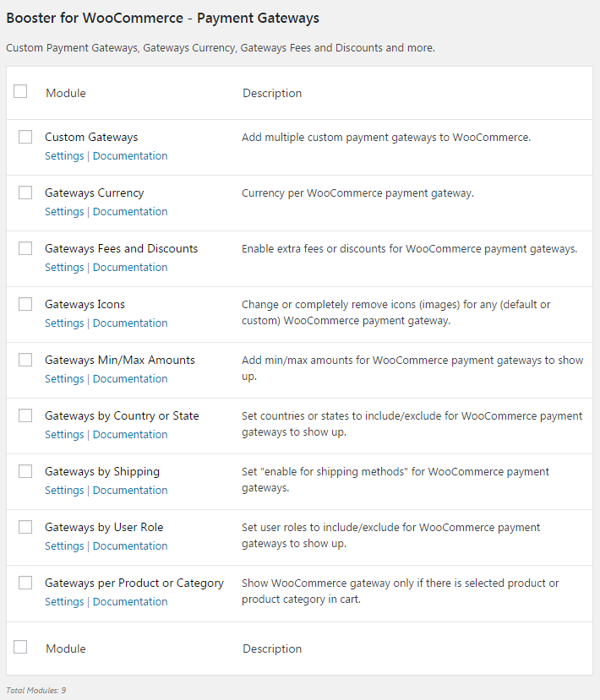
Task: Click the Booster for WooCommerce page heading
Action: pos(162,18)
